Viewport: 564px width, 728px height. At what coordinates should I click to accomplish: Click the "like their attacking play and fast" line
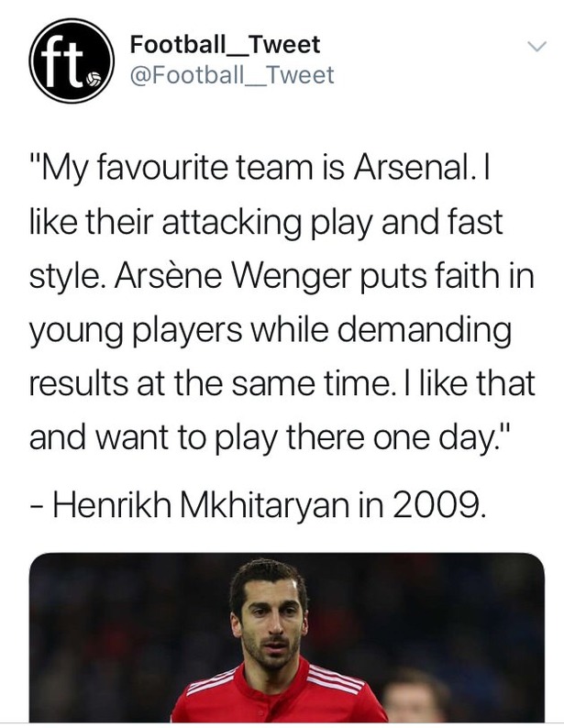coord(266,224)
